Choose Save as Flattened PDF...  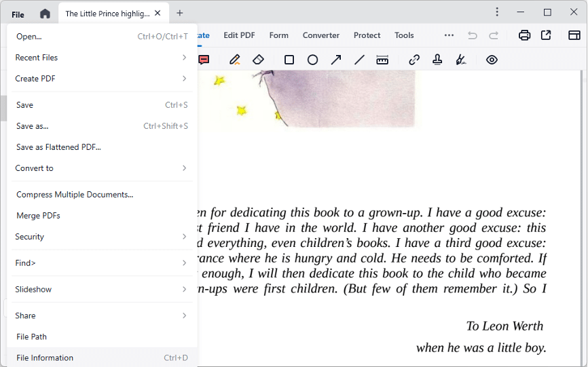pyautogui.click(x=102, y=147)
